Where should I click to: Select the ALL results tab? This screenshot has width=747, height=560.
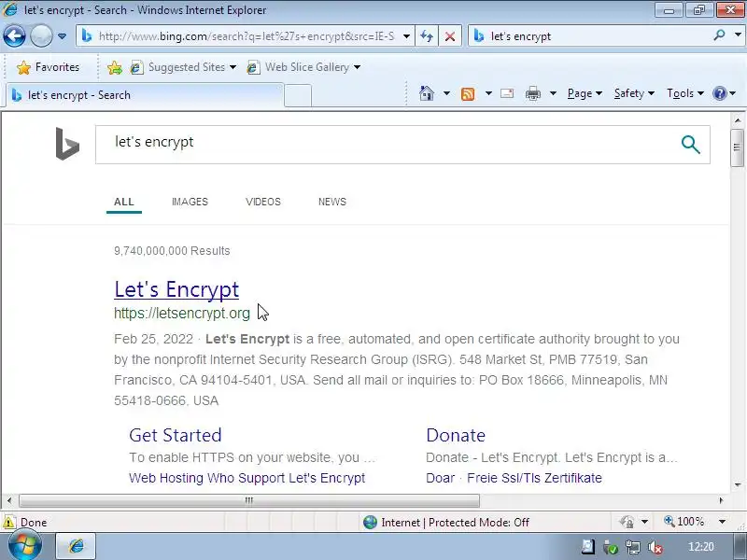(x=124, y=202)
